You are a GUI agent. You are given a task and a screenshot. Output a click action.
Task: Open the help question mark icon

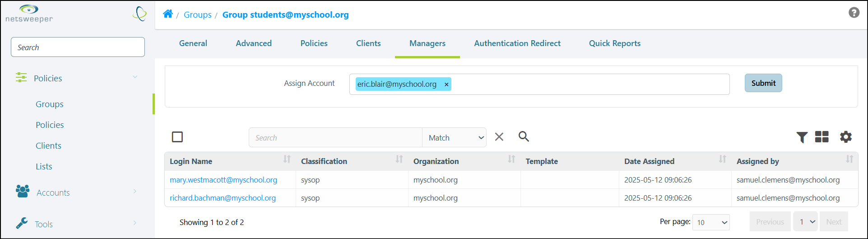click(x=854, y=13)
